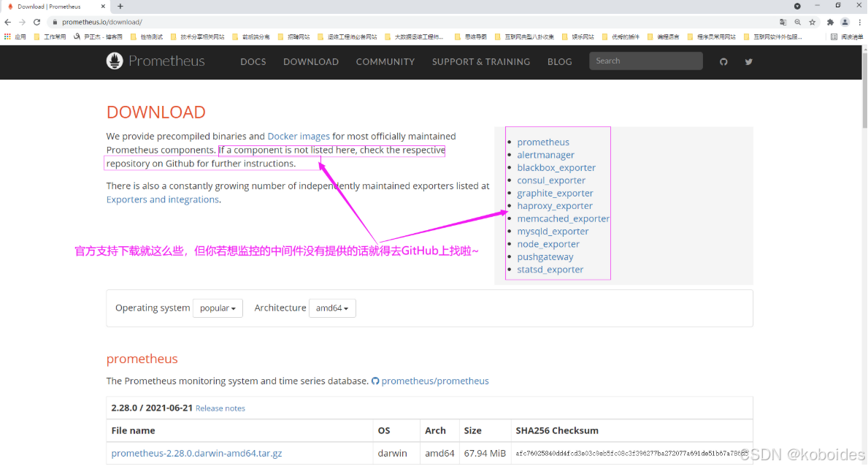Click the GitHub icon beside prometheus/prometheus

[375, 381]
